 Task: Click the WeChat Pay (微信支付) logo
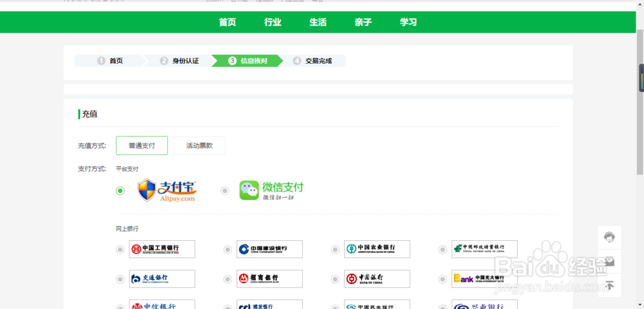click(272, 191)
